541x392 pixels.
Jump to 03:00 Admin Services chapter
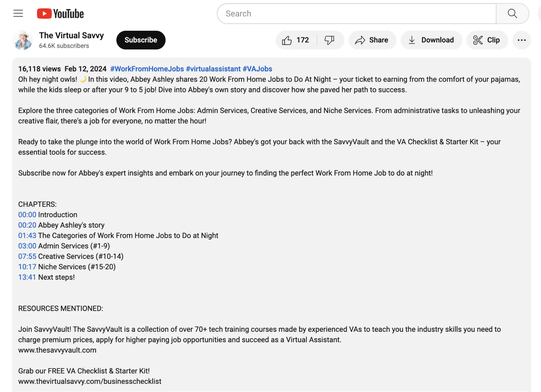click(x=27, y=246)
